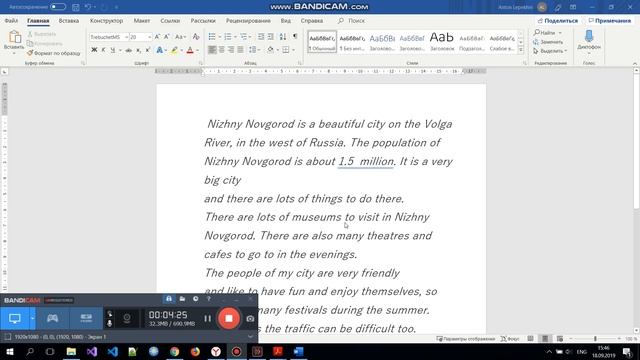The width and height of the screenshot is (640, 360).
Task: Click the yellow text highlight color button
Action: 174,50
